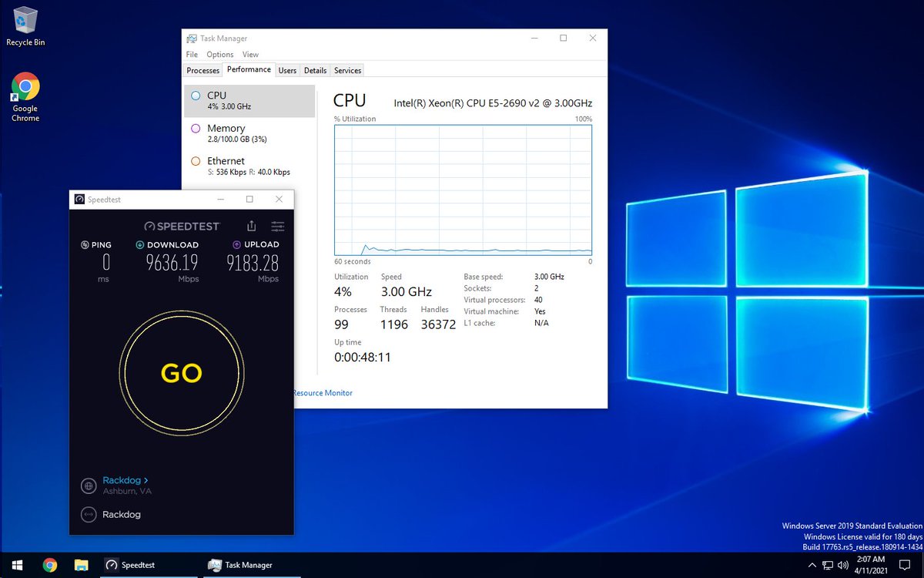This screenshot has height=578, width=924.
Task: Switch to the Details tab
Action: tap(315, 70)
